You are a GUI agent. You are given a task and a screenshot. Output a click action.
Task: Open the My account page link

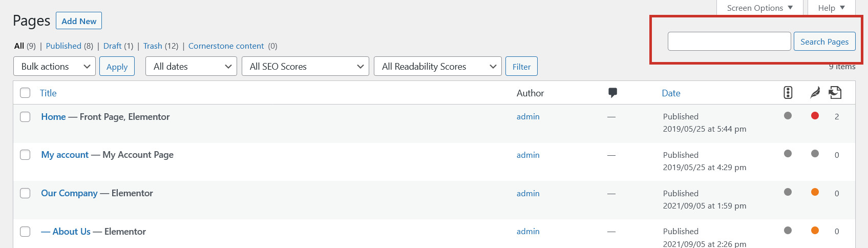(65, 155)
